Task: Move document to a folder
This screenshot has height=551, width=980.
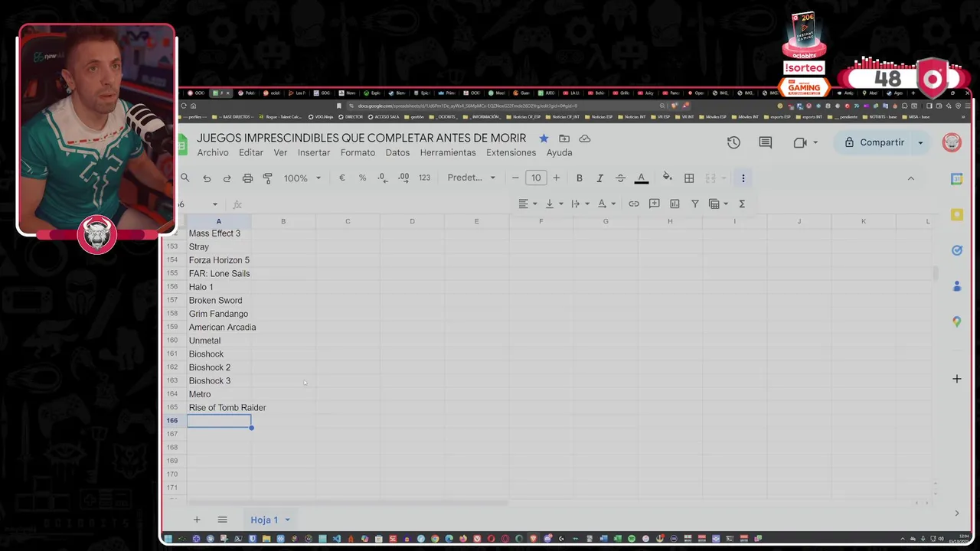Action: click(x=564, y=139)
